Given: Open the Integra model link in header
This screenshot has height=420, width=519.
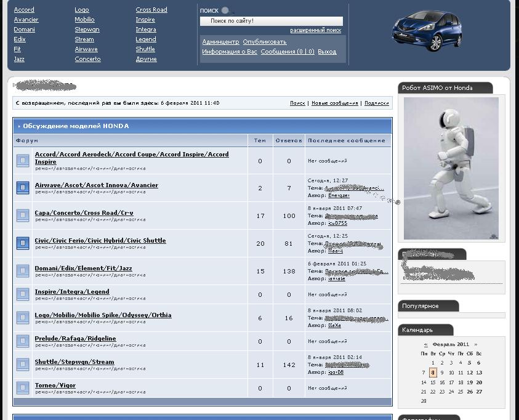Looking at the screenshot, I should point(146,30).
